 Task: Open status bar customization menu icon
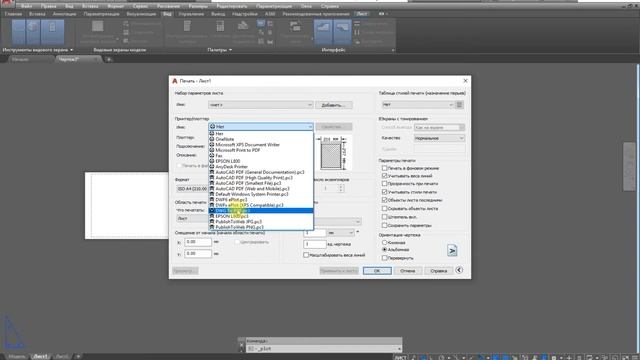coord(635,358)
